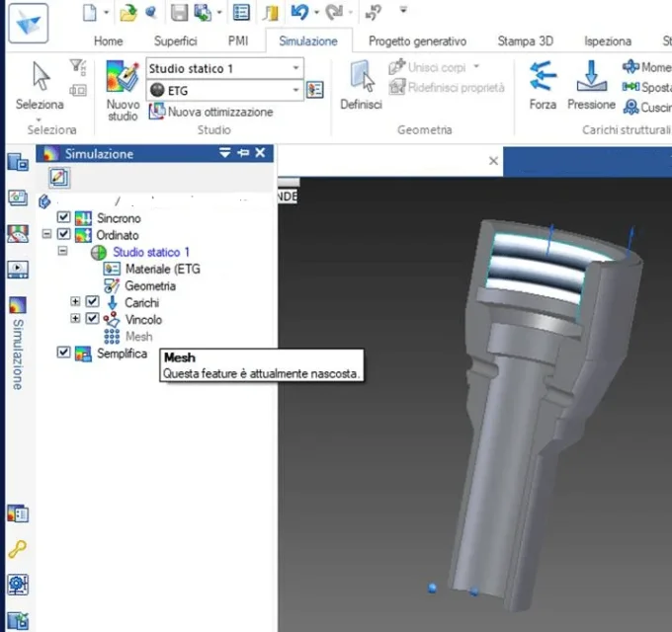Close the Simulazione panel
Image resolution: width=672 pixels, height=632 pixels.
[x=260, y=153]
